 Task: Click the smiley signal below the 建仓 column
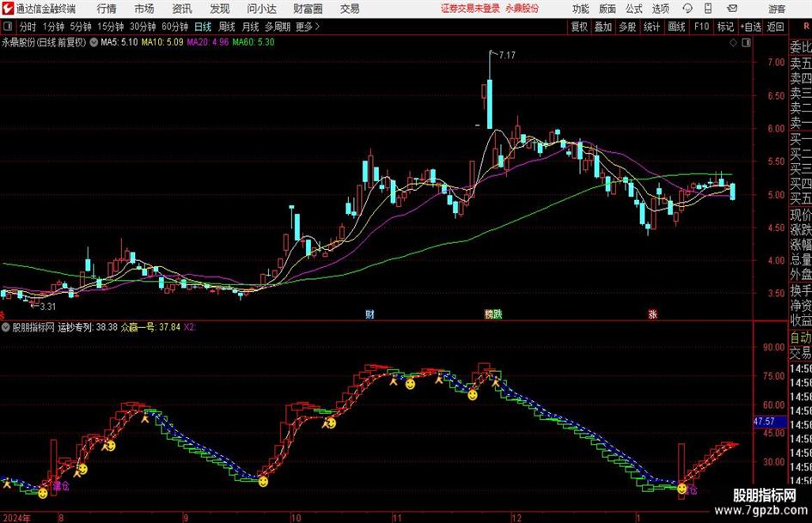click(42, 494)
